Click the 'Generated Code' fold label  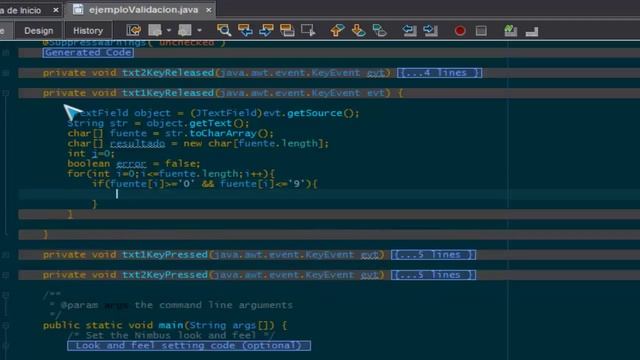pyautogui.click(x=88, y=53)
